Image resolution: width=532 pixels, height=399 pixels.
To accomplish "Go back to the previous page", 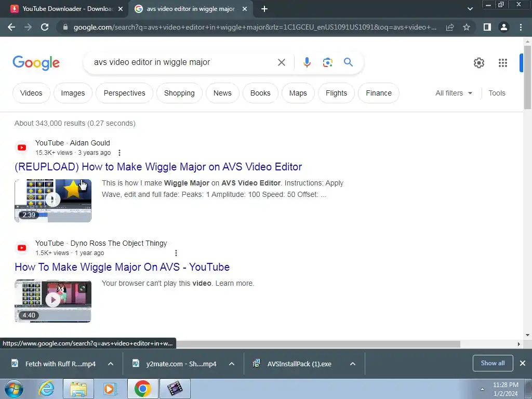I will tap(11, 27).
